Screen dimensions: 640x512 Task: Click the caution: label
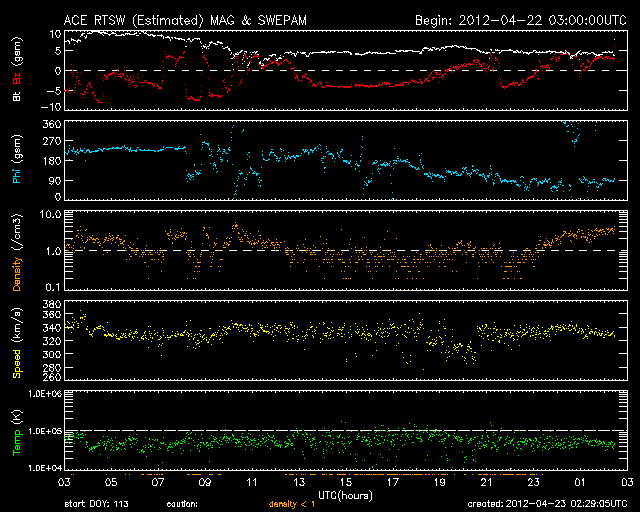[182, 504]
